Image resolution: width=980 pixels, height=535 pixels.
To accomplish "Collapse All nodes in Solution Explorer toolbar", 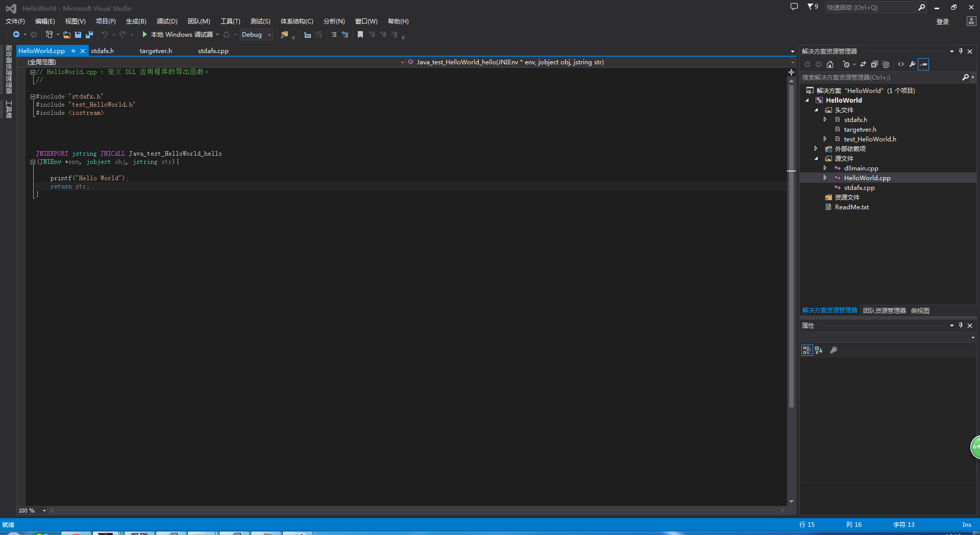I will 874,64.
